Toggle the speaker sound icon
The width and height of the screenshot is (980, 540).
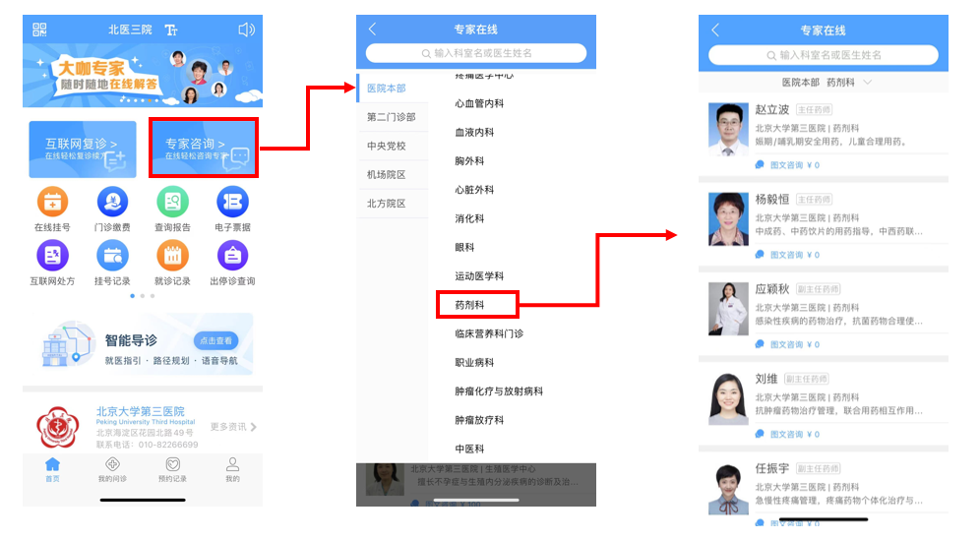click(x=246, y=30)
